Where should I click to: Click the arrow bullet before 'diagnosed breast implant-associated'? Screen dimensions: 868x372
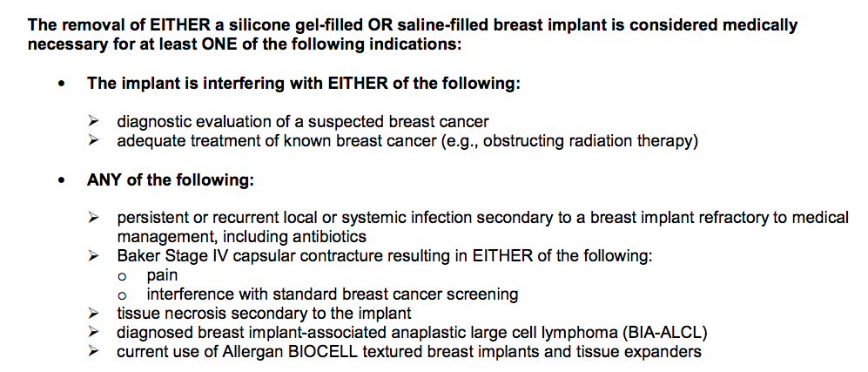[x=92, y=333]
